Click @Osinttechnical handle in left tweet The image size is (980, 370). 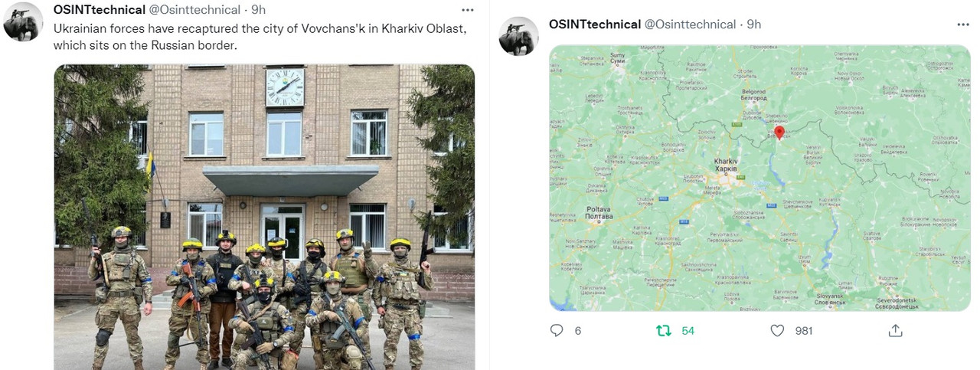pos(195,9)
